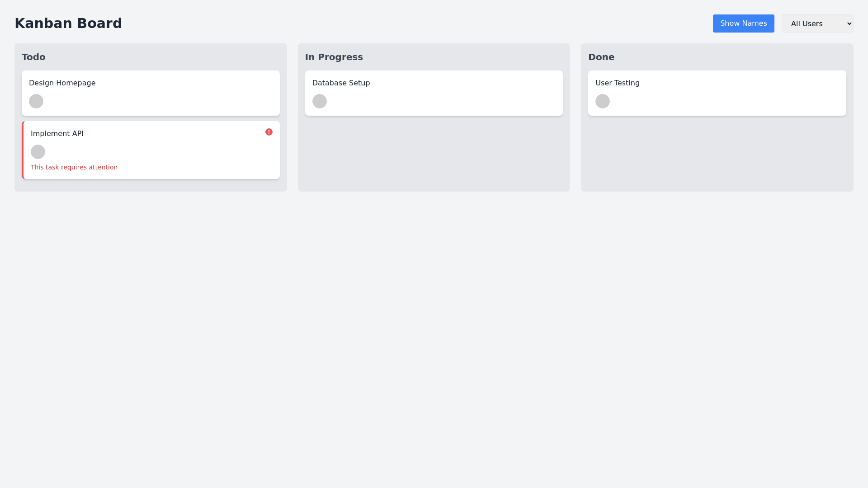
Task: Click the User Testing assignee avatar
Action: [603, 101]
